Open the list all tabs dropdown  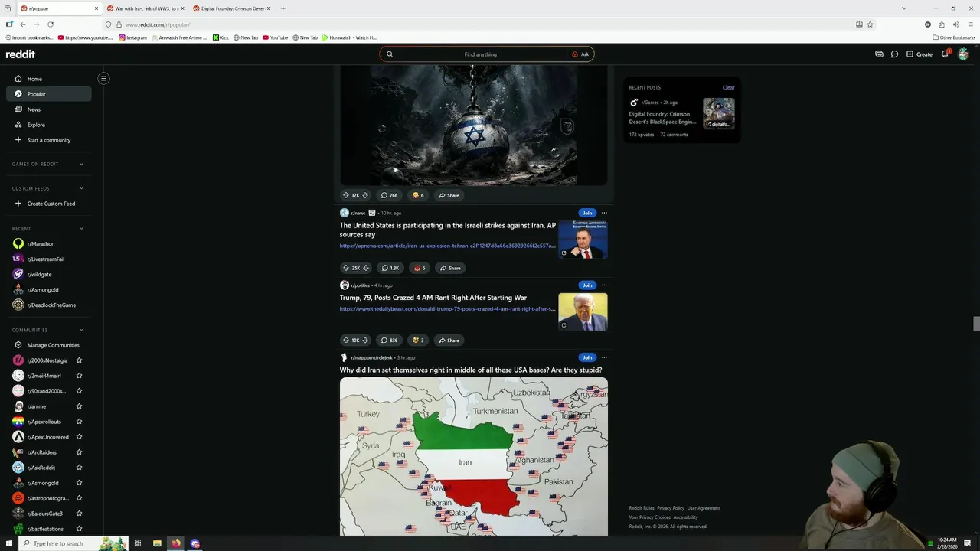[903, 8]
